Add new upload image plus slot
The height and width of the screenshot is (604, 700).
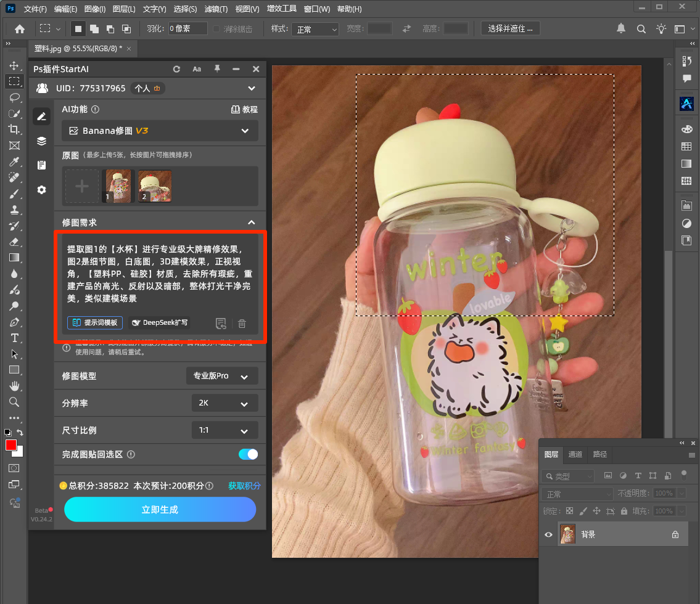[x=81, y=187]
